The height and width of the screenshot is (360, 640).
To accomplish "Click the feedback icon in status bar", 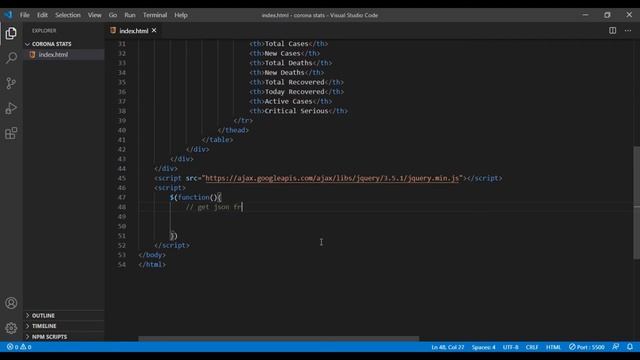I will 616,347.
